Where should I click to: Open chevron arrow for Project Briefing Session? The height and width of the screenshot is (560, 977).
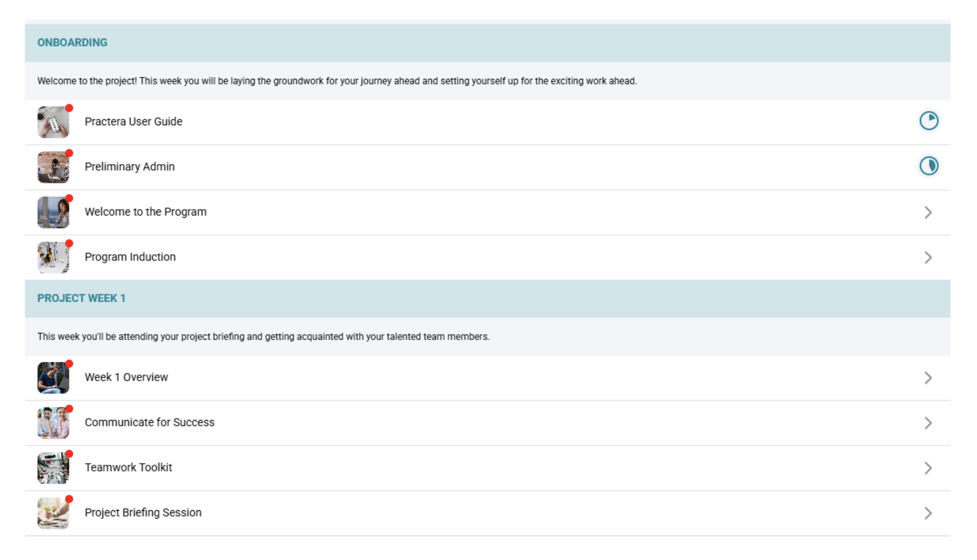click(x=928, y=513)
